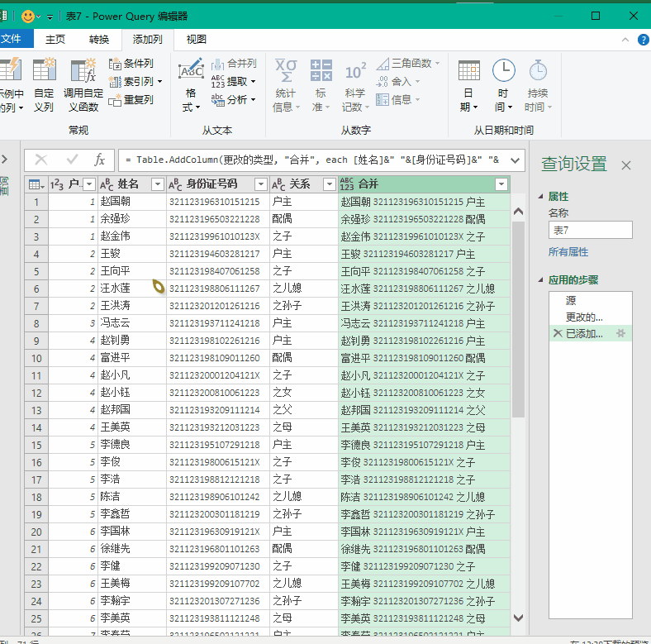Close the 查询设置 pane
Screen dimensions: 651x644
click(626, 165)
